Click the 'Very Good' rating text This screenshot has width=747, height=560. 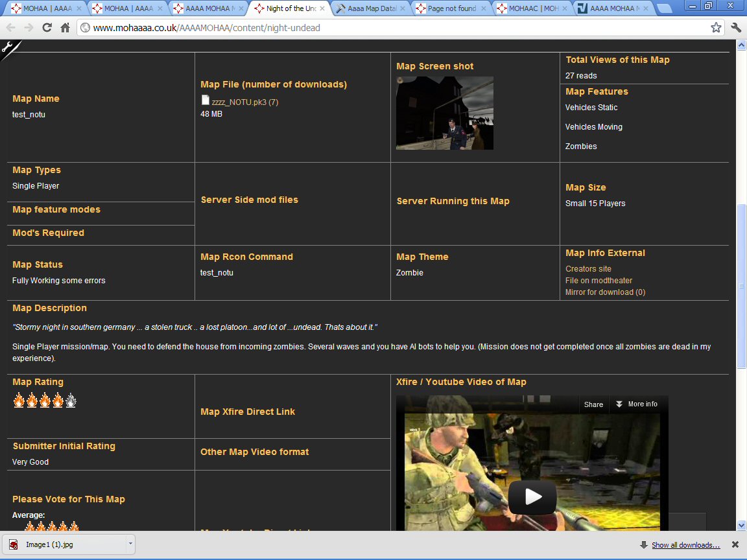tap(30, 462)
